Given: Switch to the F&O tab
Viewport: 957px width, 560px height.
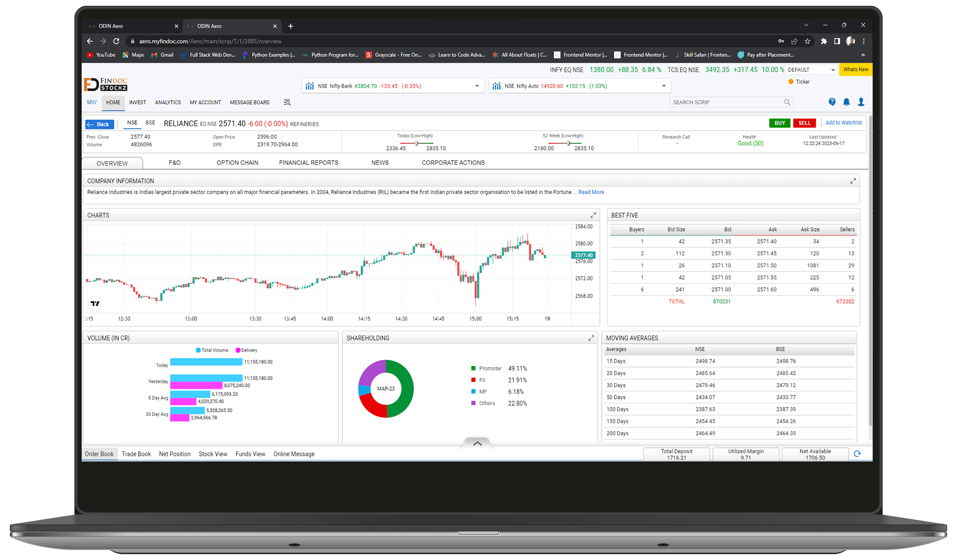Looking at the screenshot, I should (175, 162).
